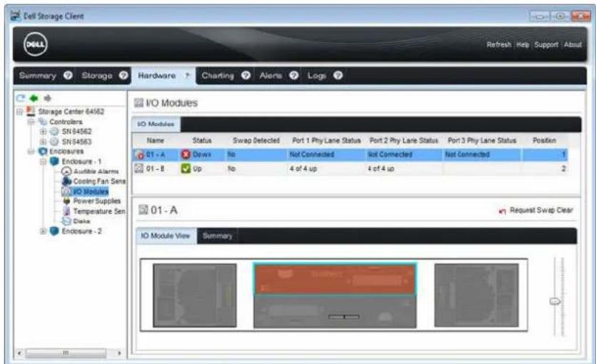Open help icon next to Hardware tab
This screenshot has height=364, width=596.
click(x=187, y=76)
